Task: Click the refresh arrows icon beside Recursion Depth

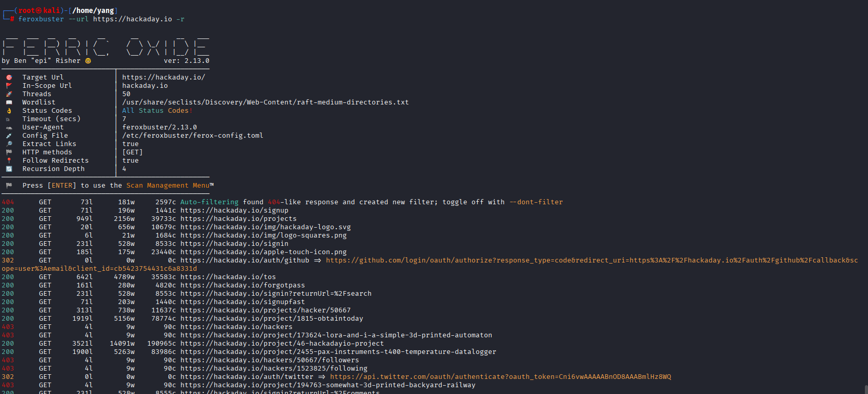Action: [x=9, y=169]
